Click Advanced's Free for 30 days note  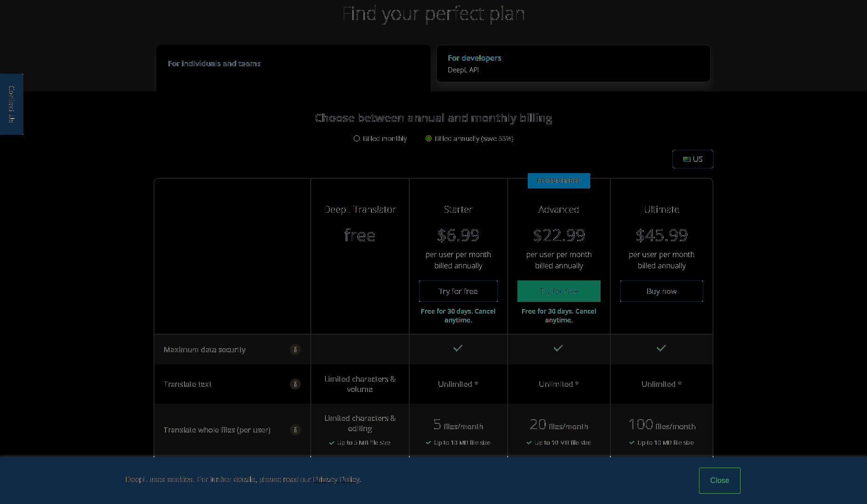pyautogui.click(x=559, y=315)
